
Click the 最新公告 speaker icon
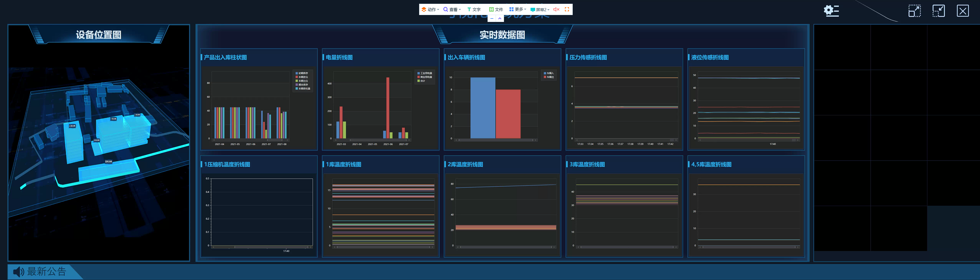click(x=18, y=272)
